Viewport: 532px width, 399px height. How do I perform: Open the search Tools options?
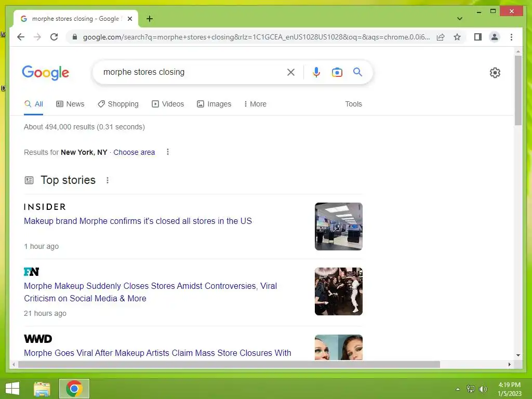353,104
